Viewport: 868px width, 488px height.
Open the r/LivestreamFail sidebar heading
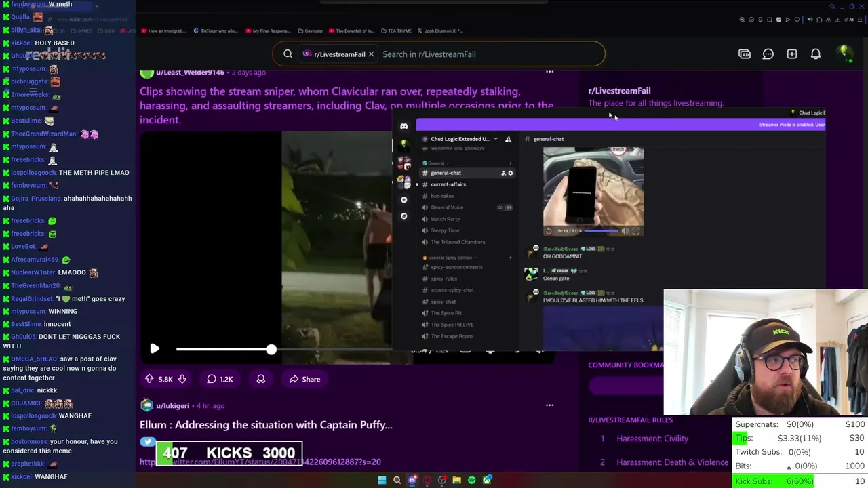619,91
